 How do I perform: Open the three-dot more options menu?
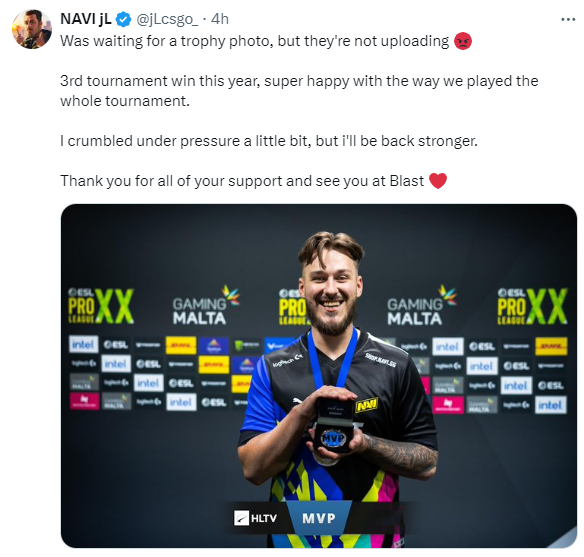click(x=568, y=19)
